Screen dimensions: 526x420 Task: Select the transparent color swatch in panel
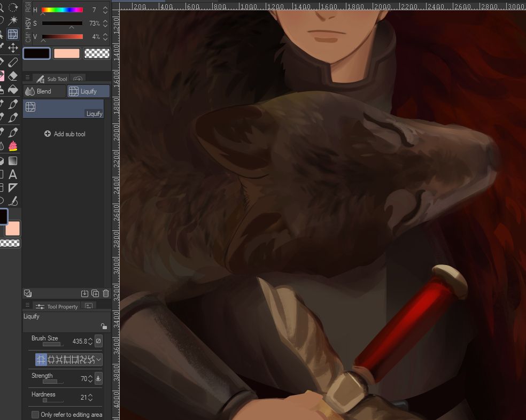click(x=97, y=53)
